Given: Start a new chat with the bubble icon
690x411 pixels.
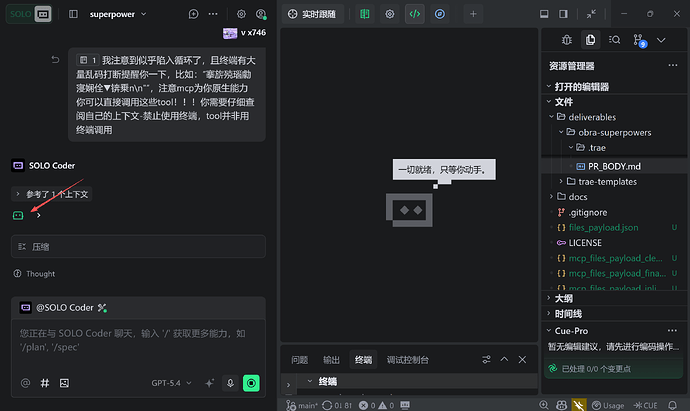Looking at the screenshot, I should pos(193,14).
